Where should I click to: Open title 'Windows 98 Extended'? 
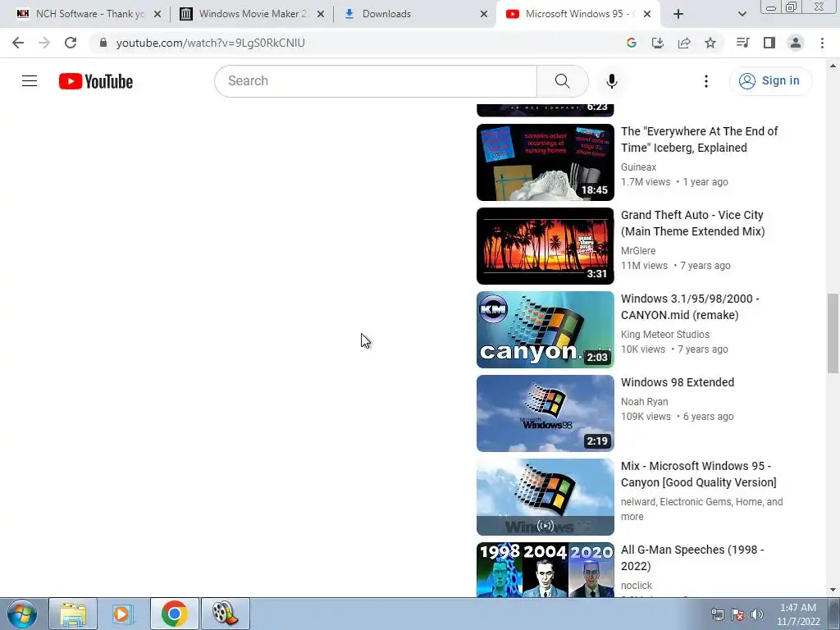click(x=677, y=382)
